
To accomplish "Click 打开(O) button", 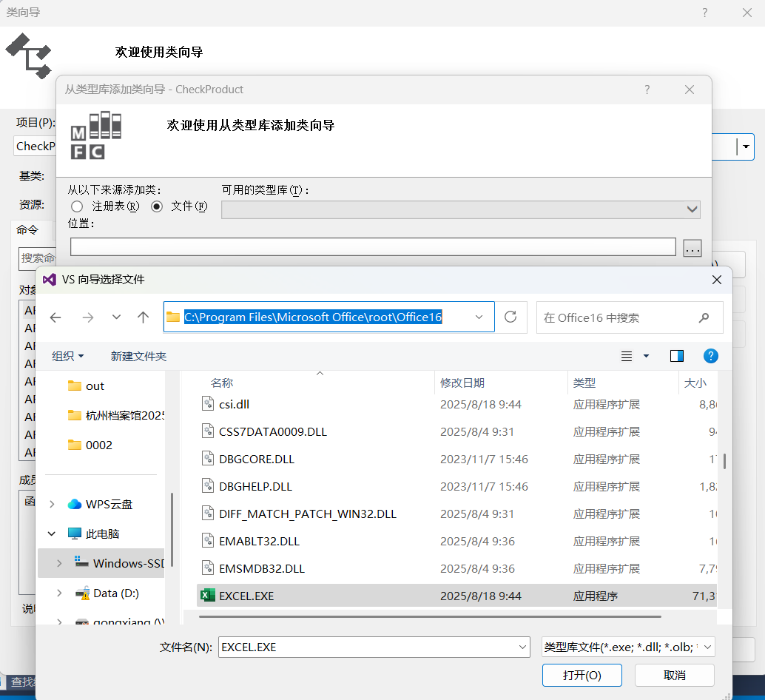I will click(582, 675).
